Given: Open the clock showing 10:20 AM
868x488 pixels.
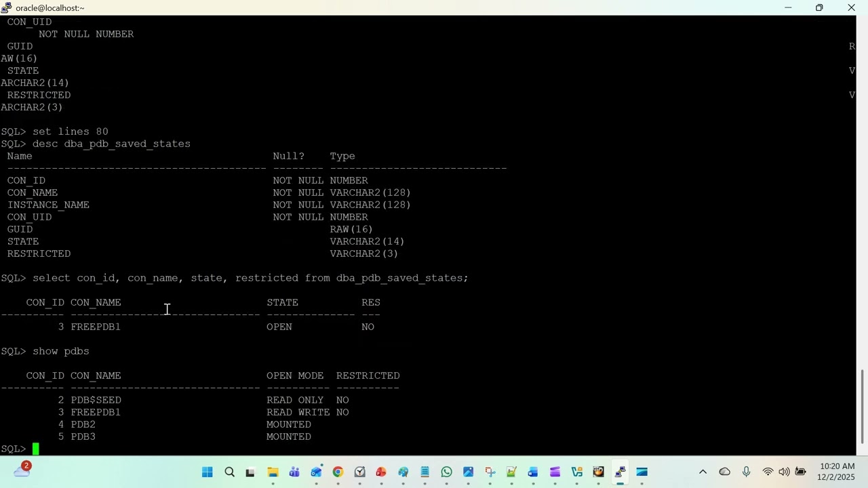Looking at the screenshot, I should [x=837, y=466].
